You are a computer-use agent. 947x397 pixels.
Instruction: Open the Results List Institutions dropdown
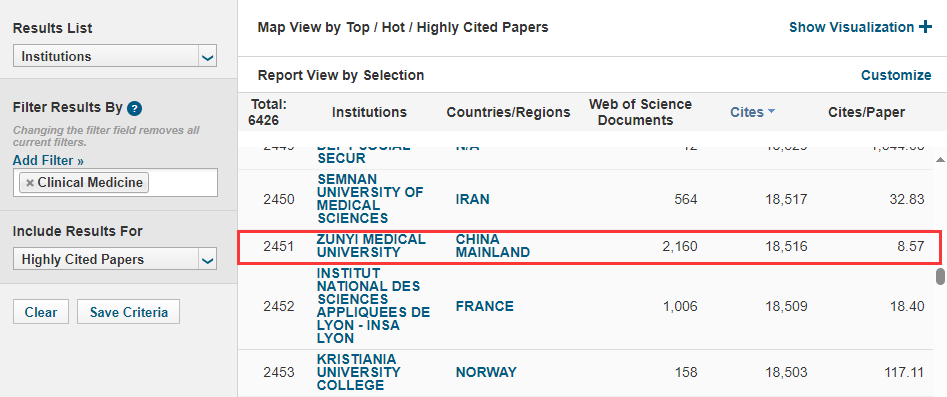[115, 57]
